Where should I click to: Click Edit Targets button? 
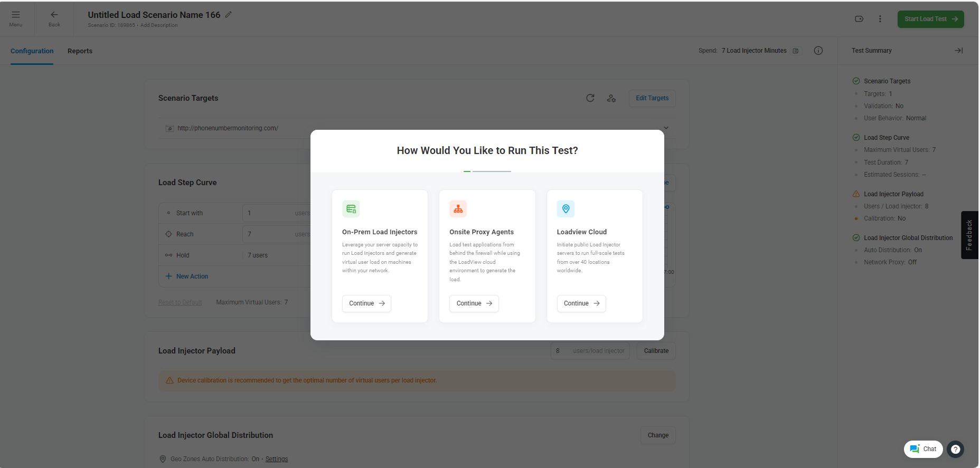(x=652, y=98)
